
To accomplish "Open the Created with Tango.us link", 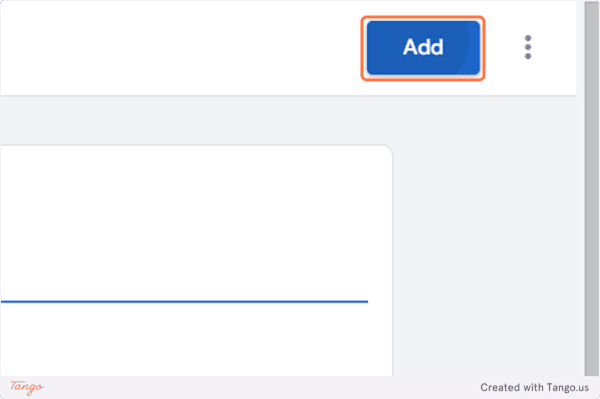I will (534, 388).
